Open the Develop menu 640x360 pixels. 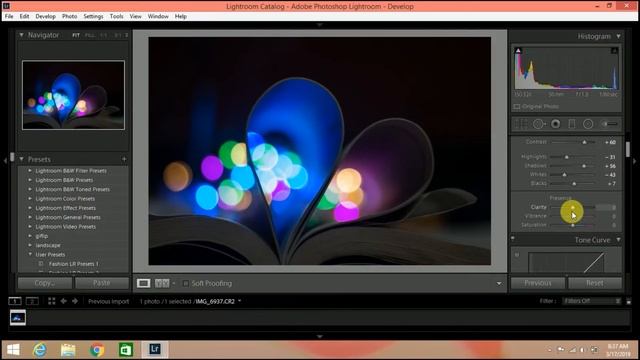(x=45, y=16)
